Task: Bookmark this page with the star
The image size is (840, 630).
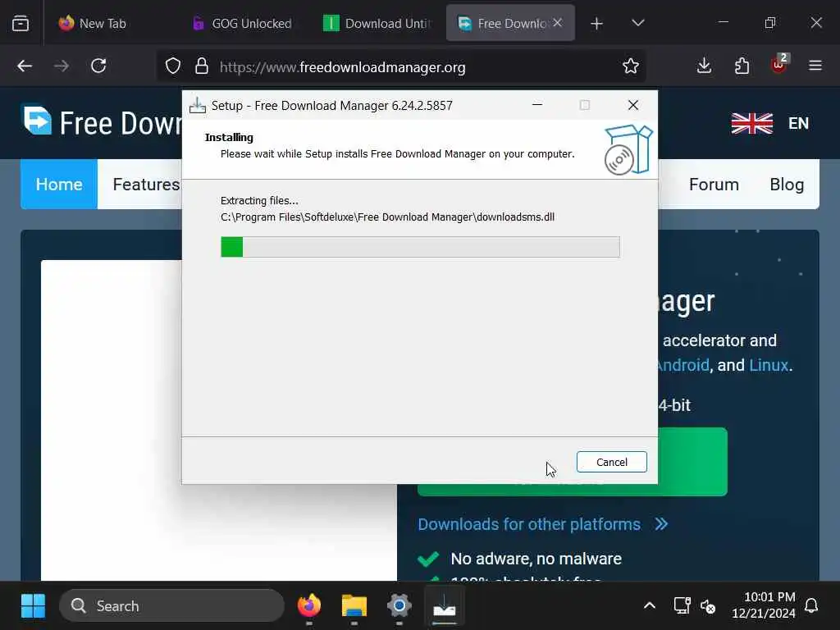Action: (x=631, y=66)
